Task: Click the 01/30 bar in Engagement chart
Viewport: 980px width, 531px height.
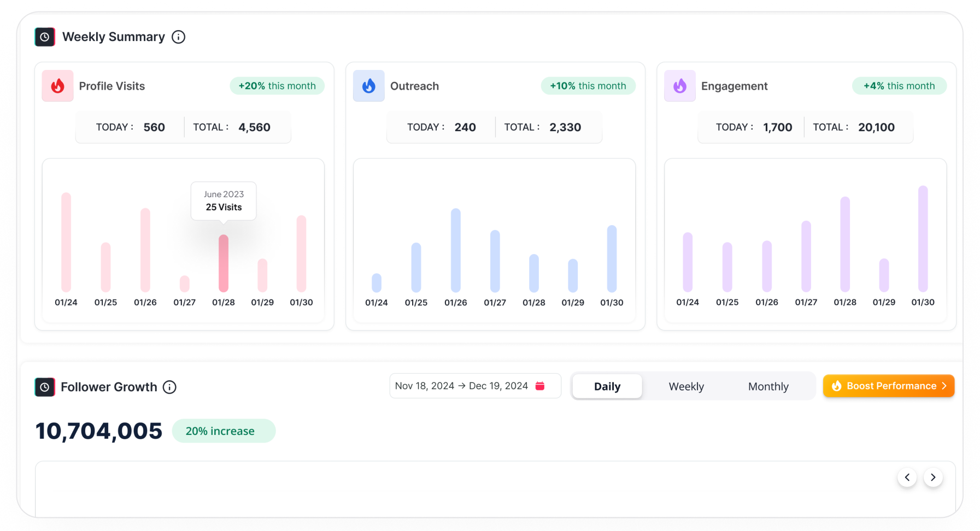Action: (x=923, y=239)
